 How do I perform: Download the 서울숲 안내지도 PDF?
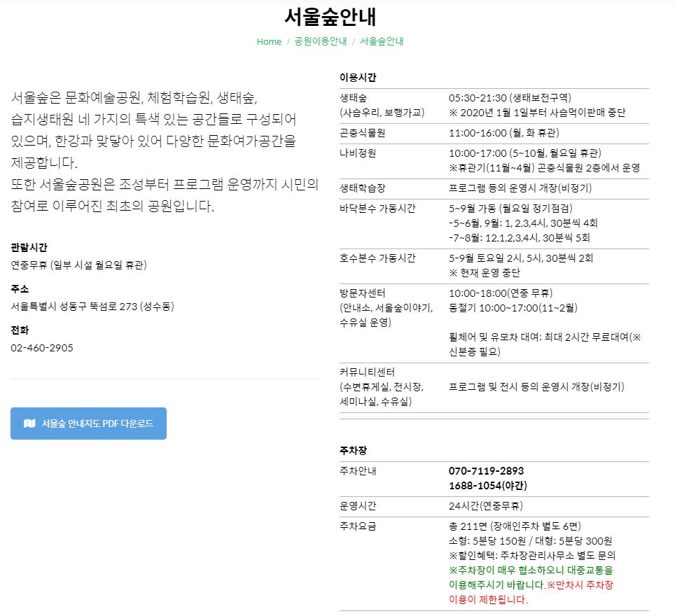(88, 423)
